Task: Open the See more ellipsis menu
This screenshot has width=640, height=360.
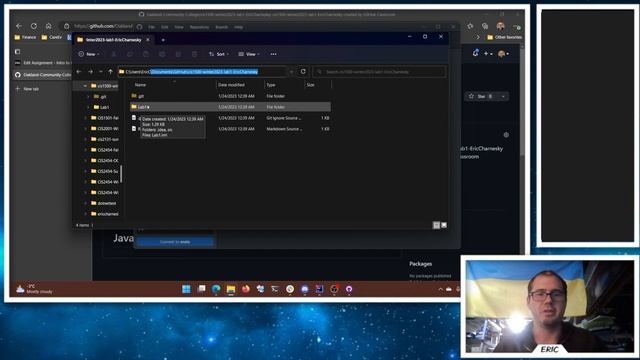Action: coord(273,54)
